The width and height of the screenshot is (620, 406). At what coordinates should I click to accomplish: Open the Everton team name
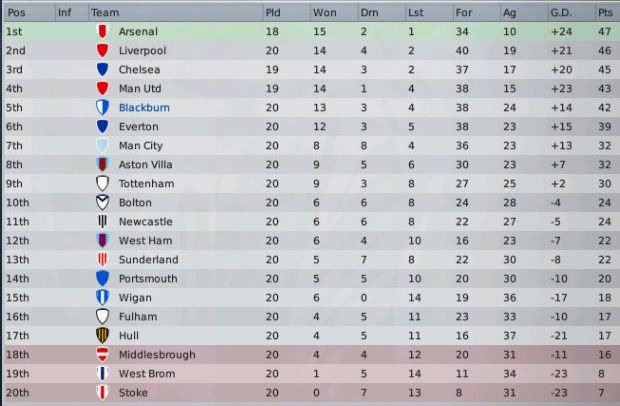tap(137, 127)
